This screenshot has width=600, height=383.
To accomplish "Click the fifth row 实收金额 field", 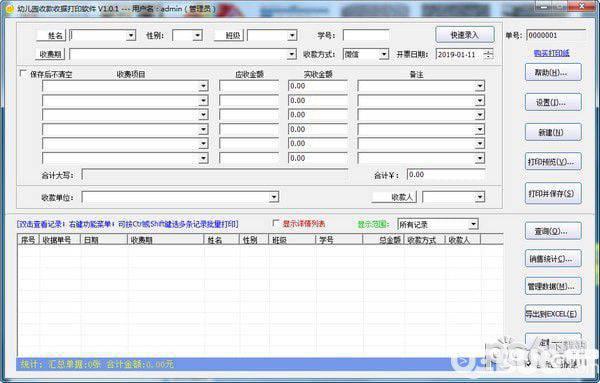I will (318, 143).
